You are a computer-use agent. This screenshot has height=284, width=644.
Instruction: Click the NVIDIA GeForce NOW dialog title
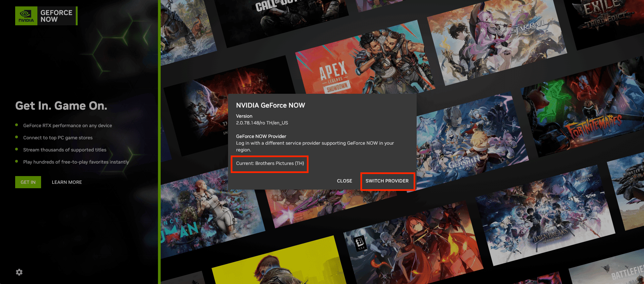270,105
